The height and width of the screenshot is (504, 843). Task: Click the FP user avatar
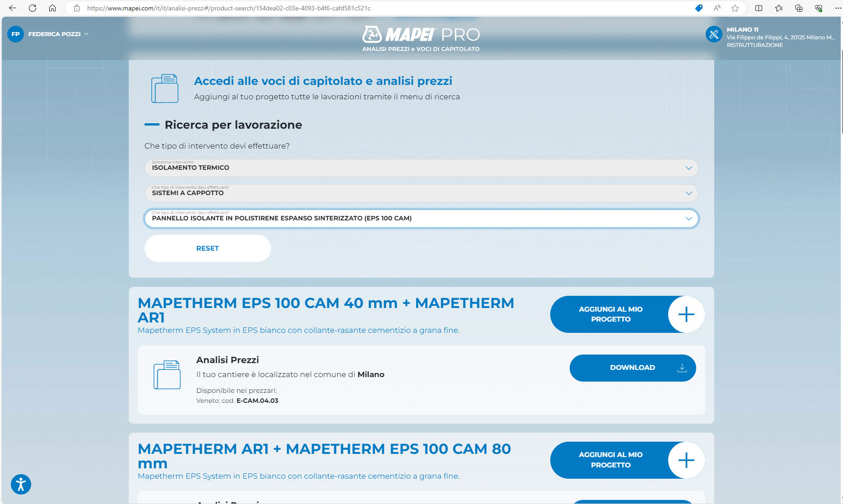point(15,34)
